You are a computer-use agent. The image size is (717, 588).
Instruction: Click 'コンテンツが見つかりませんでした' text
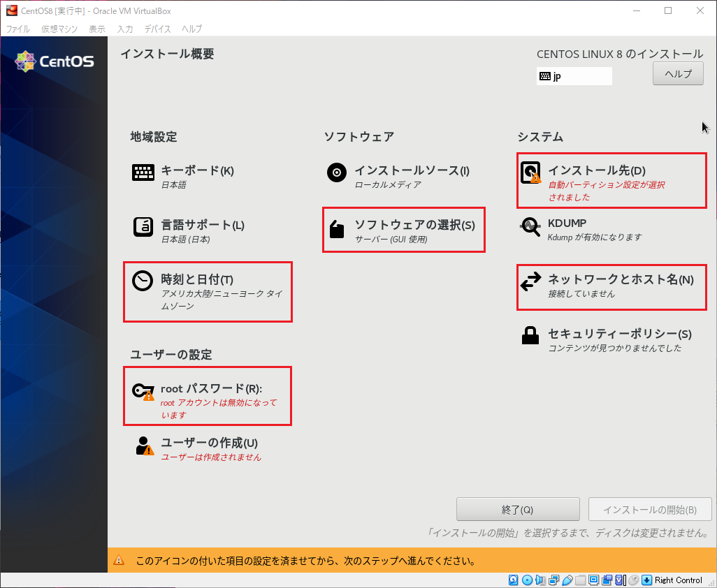pyautogui.click(x=614, y=348)
